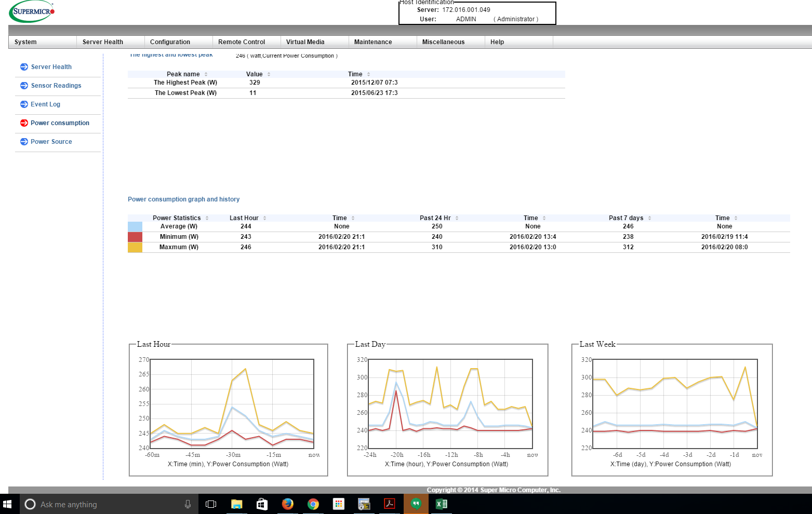Click the Power consumption graph and history heading
Screen dimensions: 812x514
coord(184,199)
